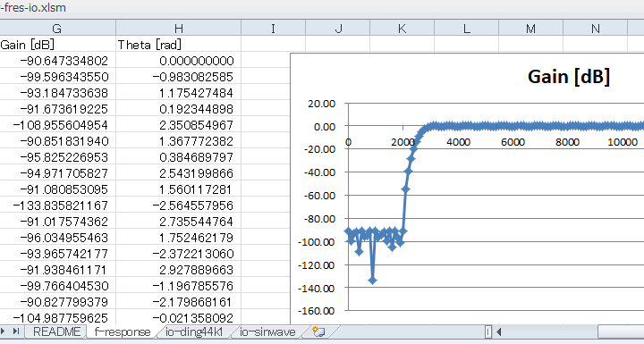Jump to last sheet arrow icon
This screenshot has height=344, width=644.
point(16,331)
